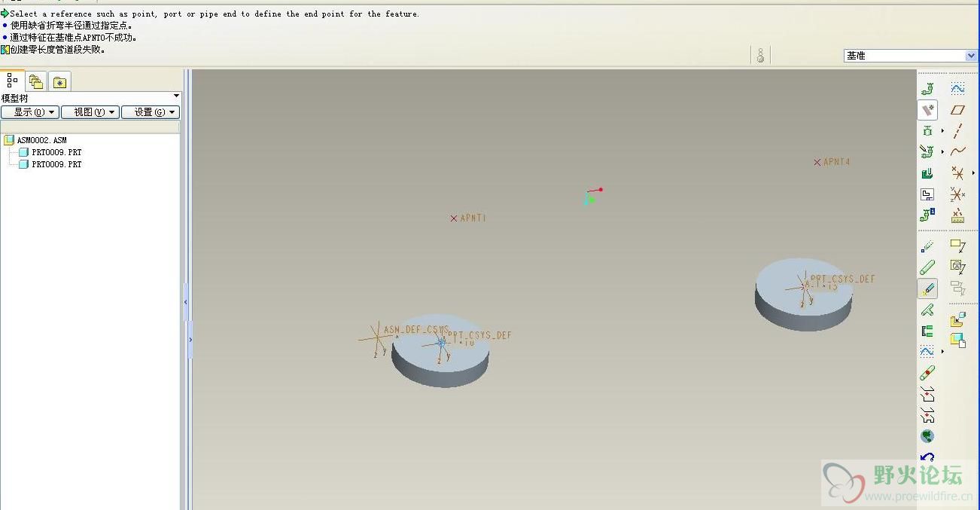Select the pipeline create icon
Screen dimensions: 980x510
pos(927,89)
